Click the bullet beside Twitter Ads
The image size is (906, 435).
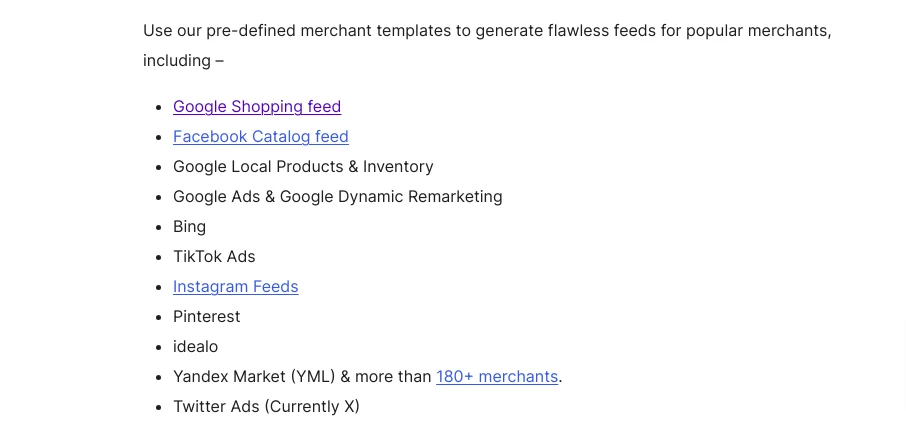[x=159, y=407]
